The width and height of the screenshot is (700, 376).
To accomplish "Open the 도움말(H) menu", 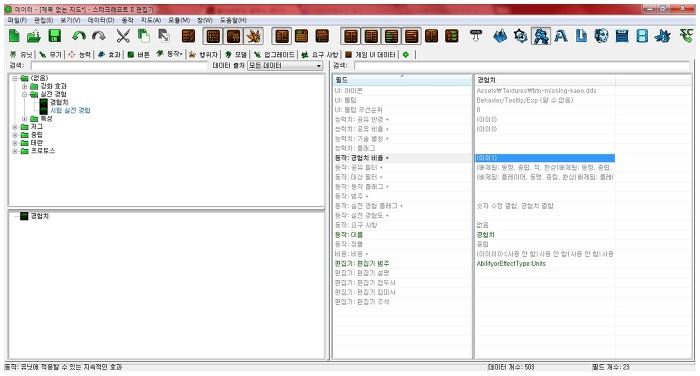I will click(233, 20).
